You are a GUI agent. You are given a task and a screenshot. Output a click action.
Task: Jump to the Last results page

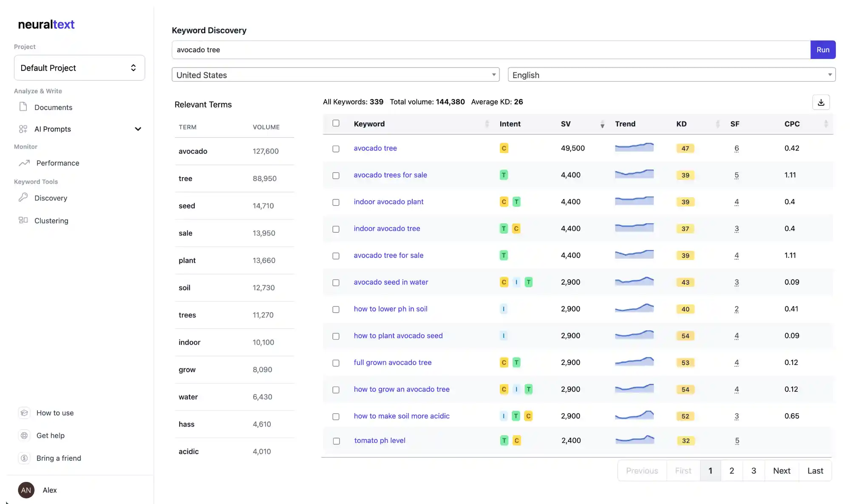click(x=815, y=470)
